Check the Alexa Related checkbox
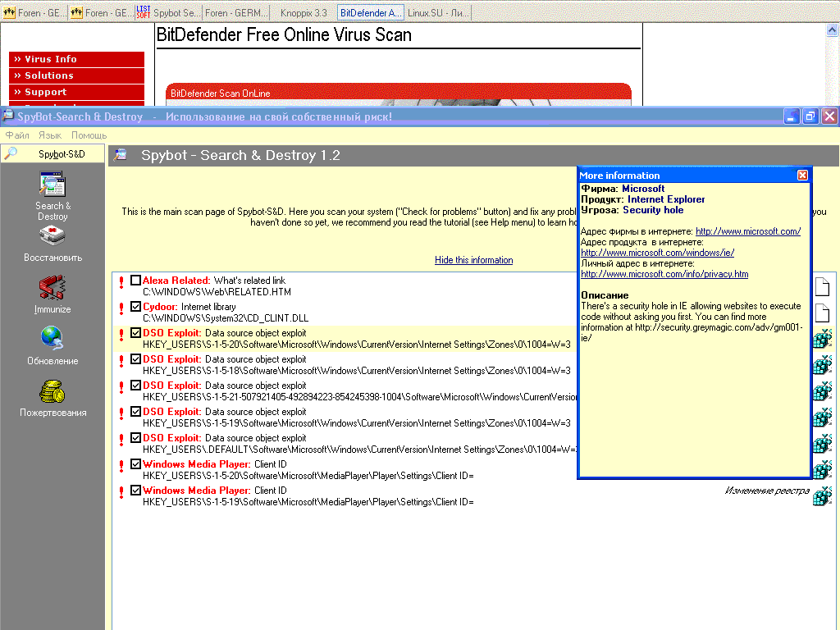 (135, 281)
